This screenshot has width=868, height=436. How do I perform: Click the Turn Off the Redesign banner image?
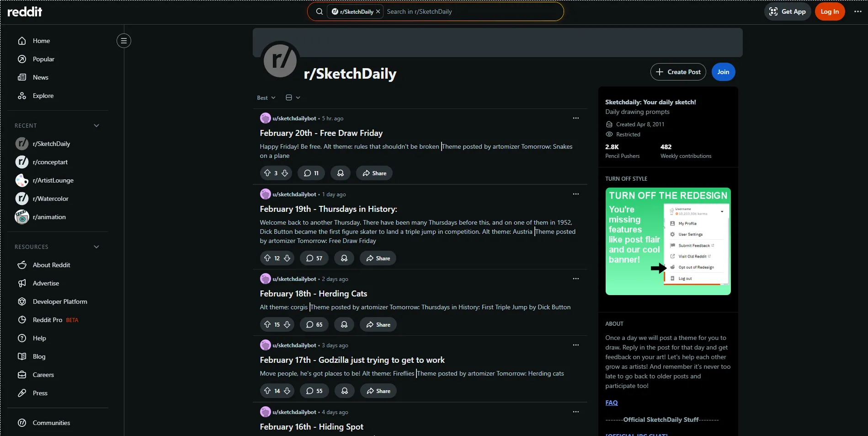tap(668, 241)
